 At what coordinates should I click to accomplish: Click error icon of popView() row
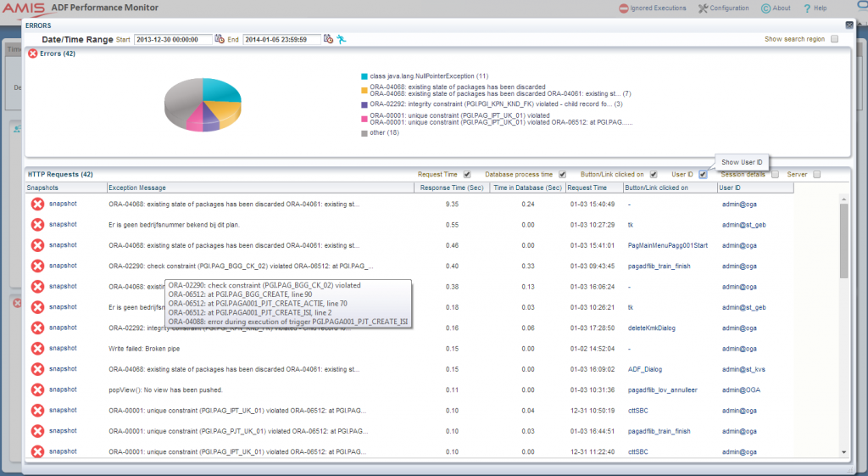[37, 389]
